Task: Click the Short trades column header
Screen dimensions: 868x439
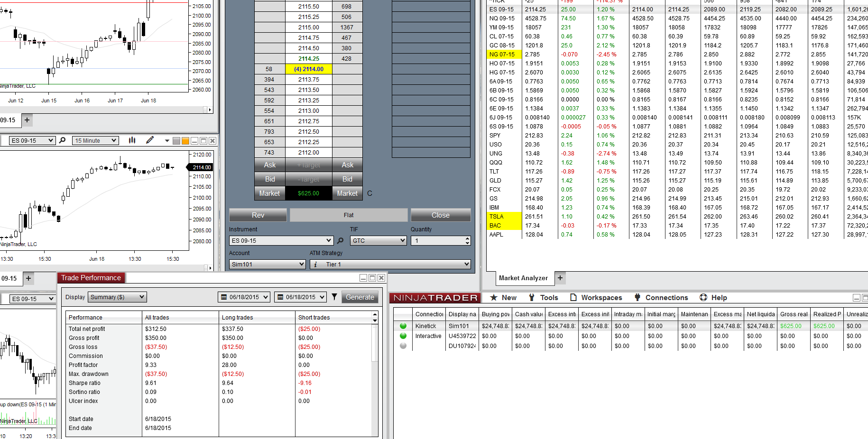Action: click(334, 318)
